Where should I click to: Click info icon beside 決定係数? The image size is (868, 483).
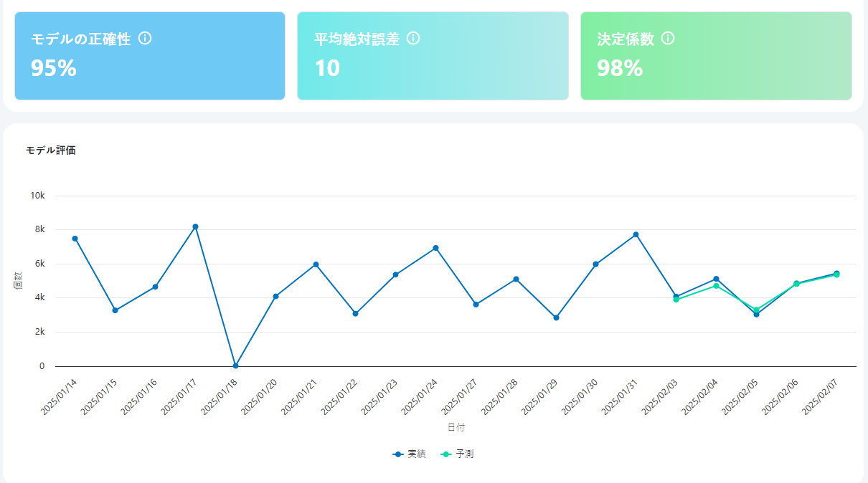(668, 39)
